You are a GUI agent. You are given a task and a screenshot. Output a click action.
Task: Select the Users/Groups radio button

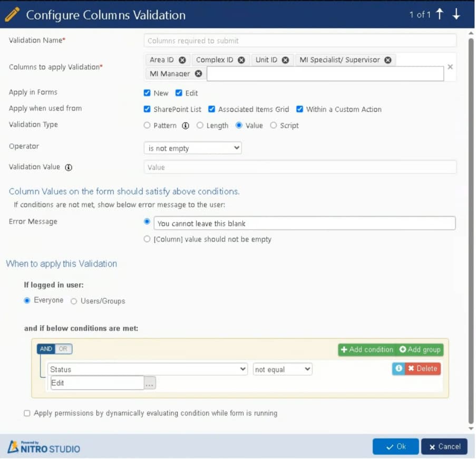[x=74, y=301]
